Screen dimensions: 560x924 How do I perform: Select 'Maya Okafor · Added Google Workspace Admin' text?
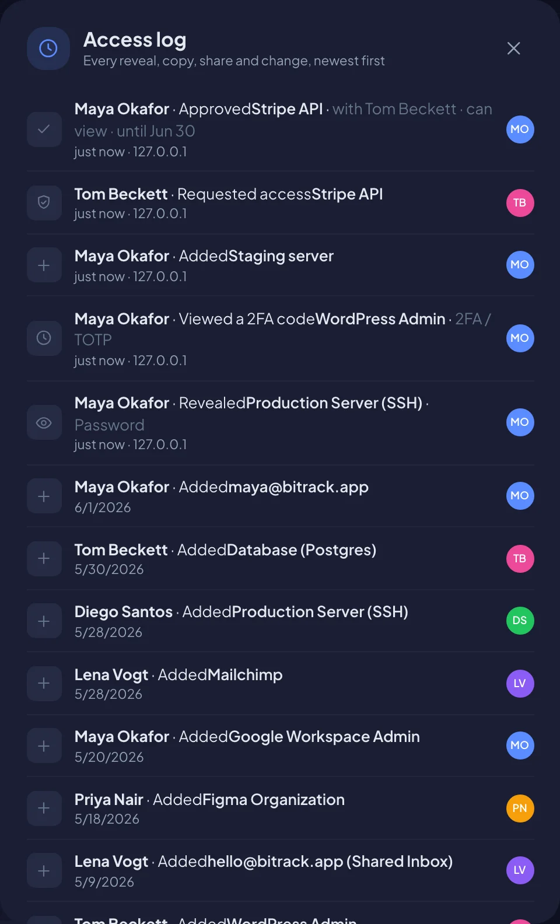click(247, 737)
